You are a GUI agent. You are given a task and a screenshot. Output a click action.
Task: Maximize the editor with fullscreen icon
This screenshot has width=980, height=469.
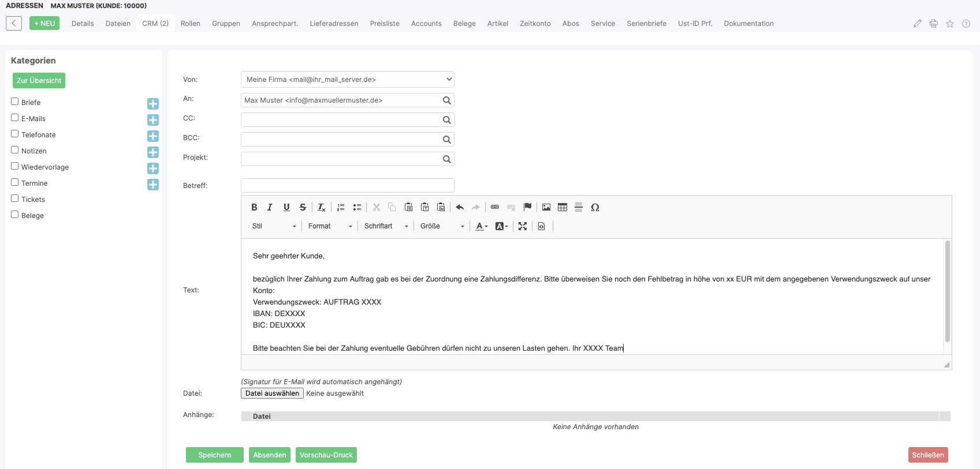click(523, 226)
